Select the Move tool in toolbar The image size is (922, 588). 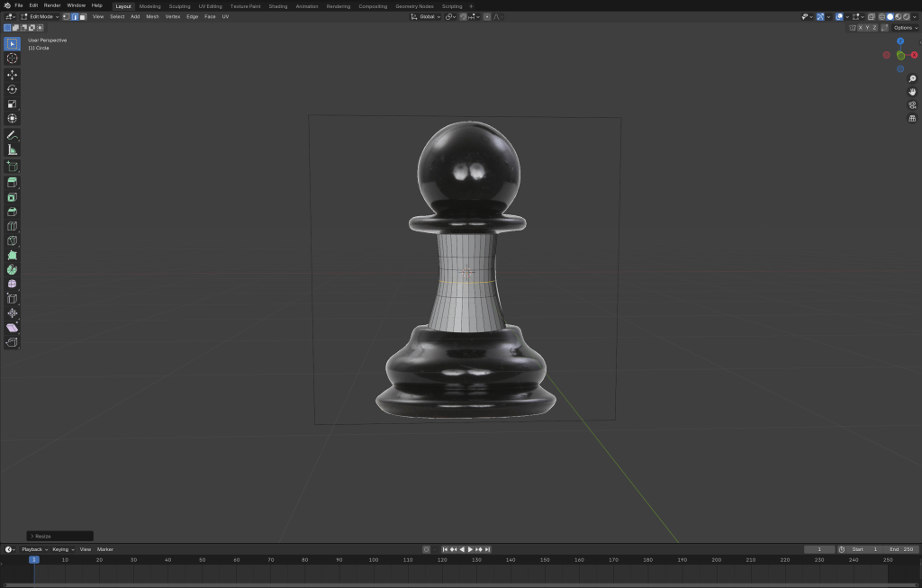click(12, 75)
